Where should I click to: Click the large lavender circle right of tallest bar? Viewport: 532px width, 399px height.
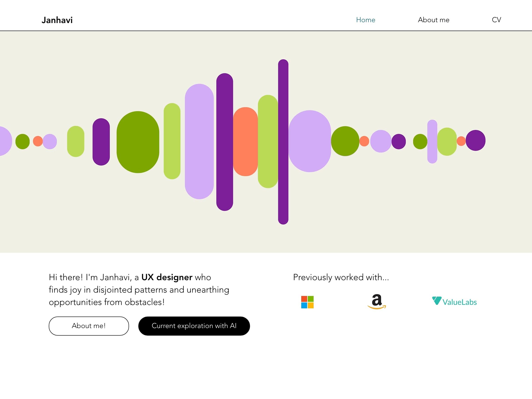coord(309,141)
